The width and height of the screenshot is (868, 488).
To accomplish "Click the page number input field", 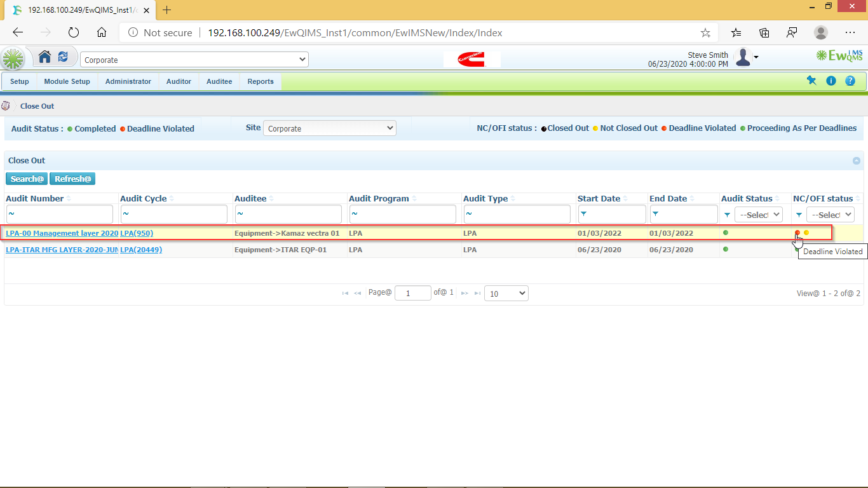I will pyautogui.click(x=413, y=294).
